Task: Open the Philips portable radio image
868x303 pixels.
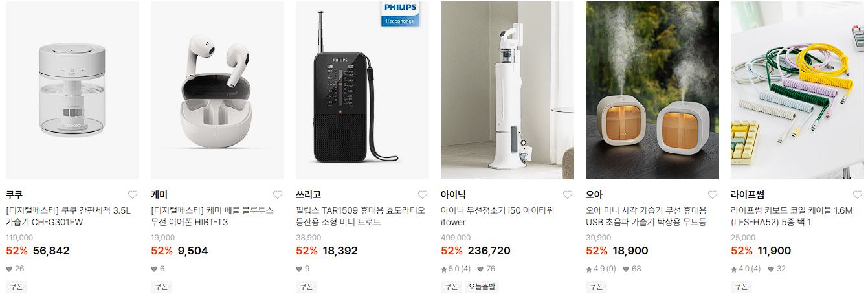Action: [362, 90]
